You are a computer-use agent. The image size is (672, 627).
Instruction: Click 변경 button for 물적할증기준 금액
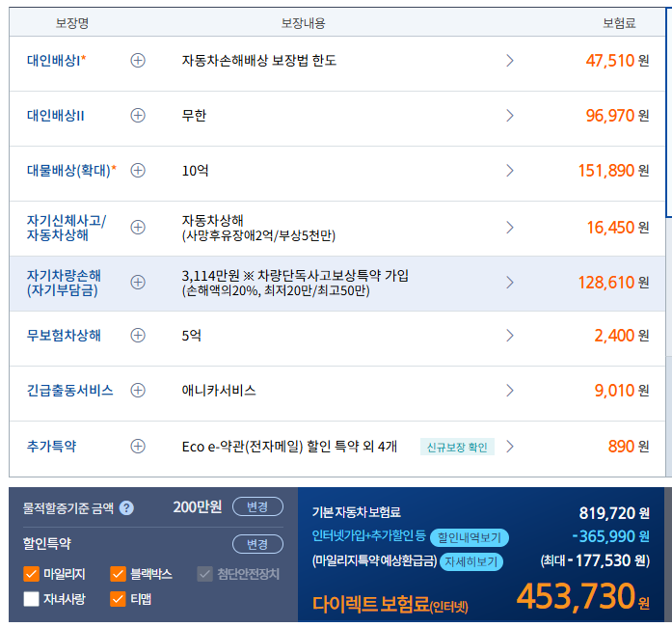coord(257,506)
